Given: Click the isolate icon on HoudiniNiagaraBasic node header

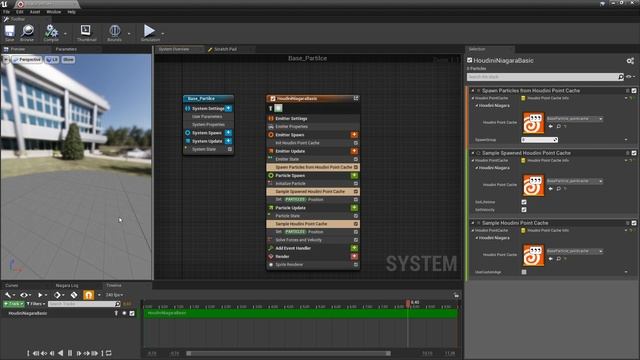Looking at the screenshot, I should [x=356, y=98].
